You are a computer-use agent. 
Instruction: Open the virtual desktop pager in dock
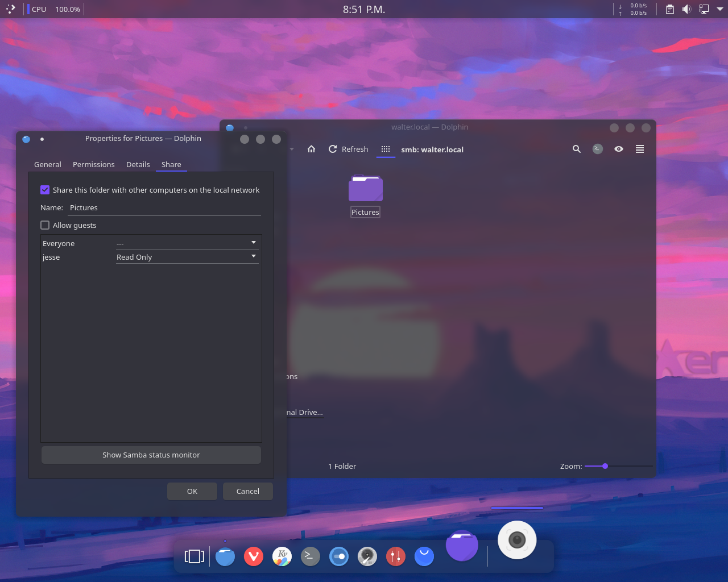click(195, 556)
